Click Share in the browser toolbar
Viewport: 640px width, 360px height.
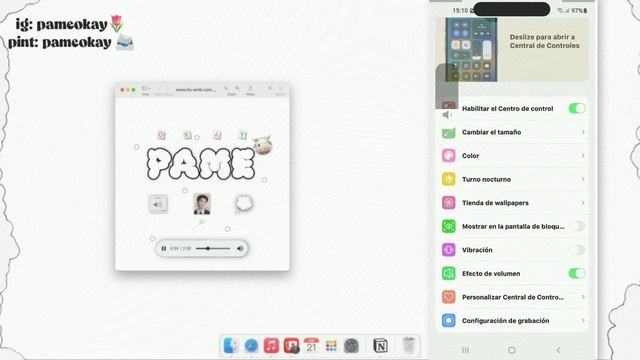(x=251, y=90)
